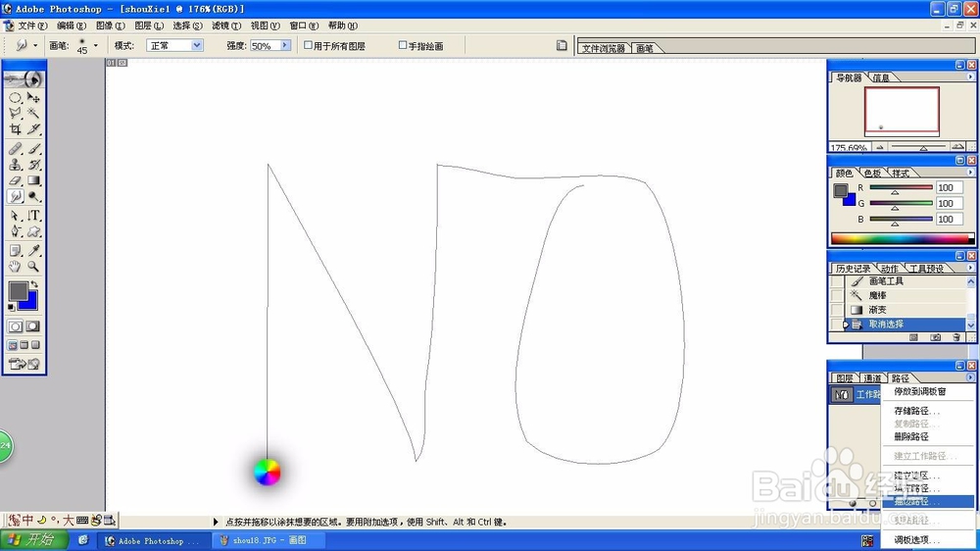Pick a color from the spectrum ramp
Image resolution: width=980 pixels, height=551 pixels.
pos(902,238)
